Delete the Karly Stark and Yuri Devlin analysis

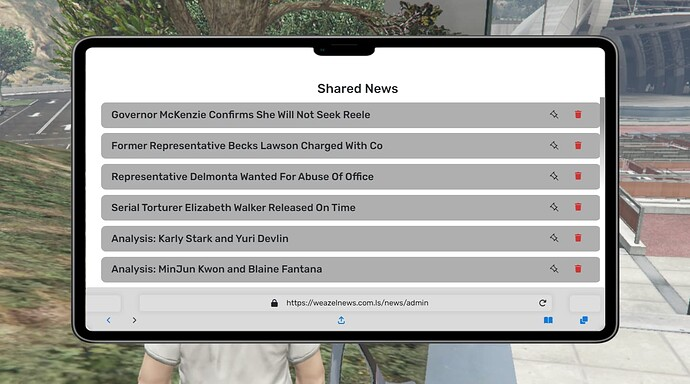pyautogui.click(x=578, y=238)
